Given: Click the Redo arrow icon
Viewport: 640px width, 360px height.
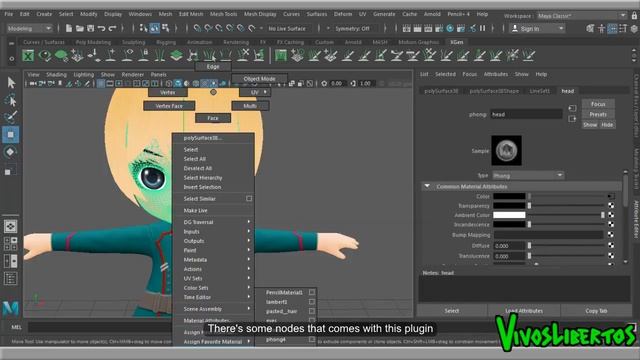Looking at the screenshot, I should [x=112, y=29].
